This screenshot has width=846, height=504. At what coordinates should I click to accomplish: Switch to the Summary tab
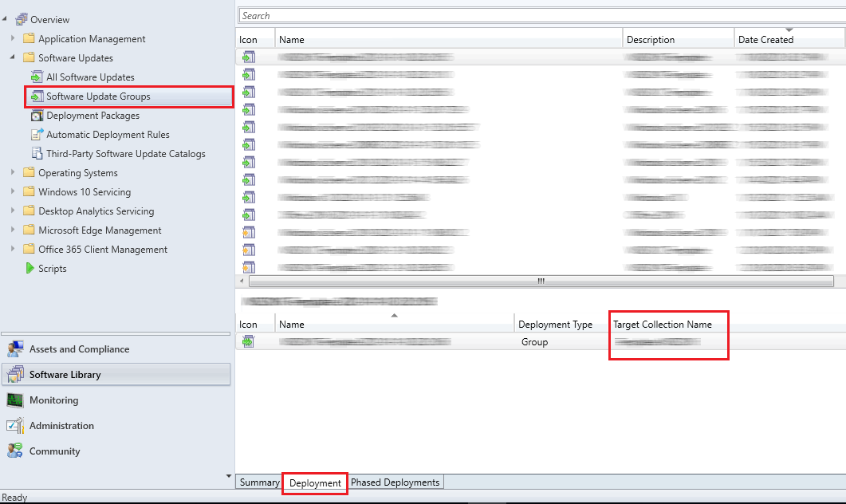click(258, 482)
